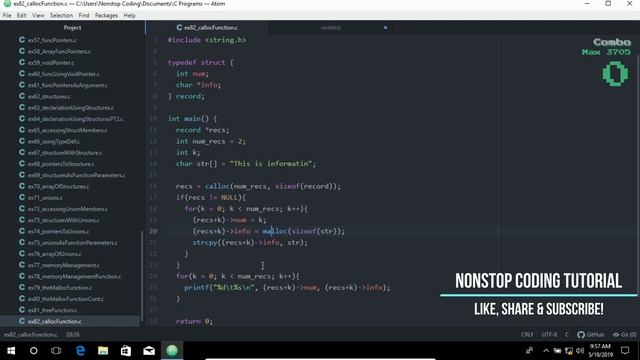
Task: Click the status bar file name ex82_callocFunction.c
Action: (31, 335)
